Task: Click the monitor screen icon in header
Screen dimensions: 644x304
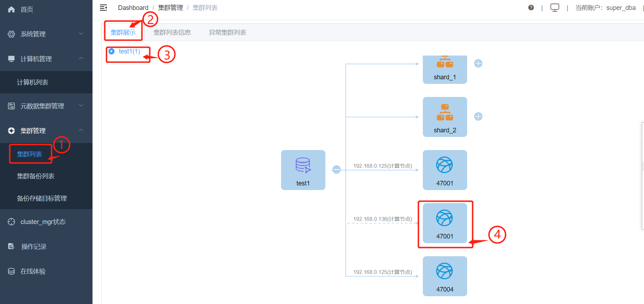Action: 554,8
